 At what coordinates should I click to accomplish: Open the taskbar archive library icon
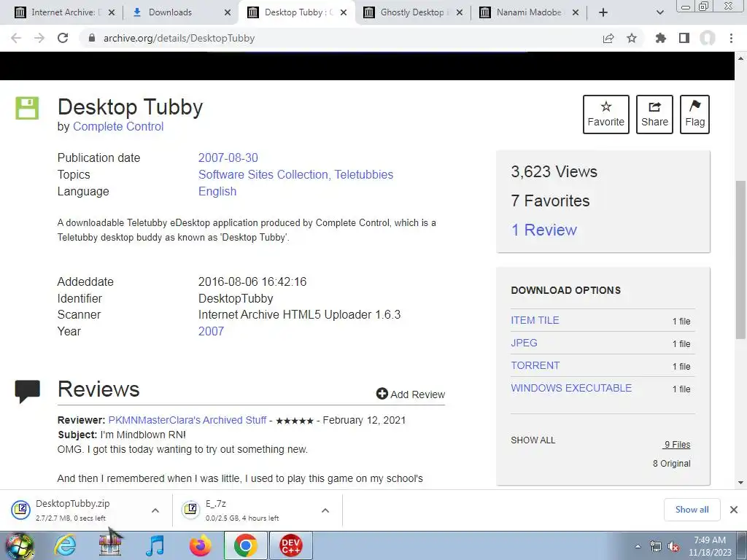(111, 545)
